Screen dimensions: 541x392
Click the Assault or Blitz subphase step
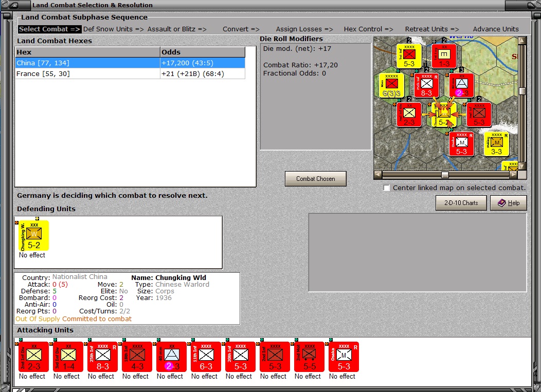[x=177, y=29]
